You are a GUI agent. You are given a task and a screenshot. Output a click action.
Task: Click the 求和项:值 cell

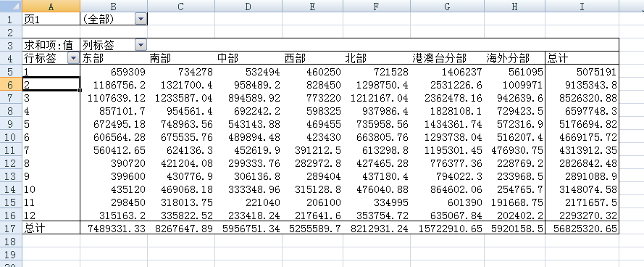pos(51,45)
